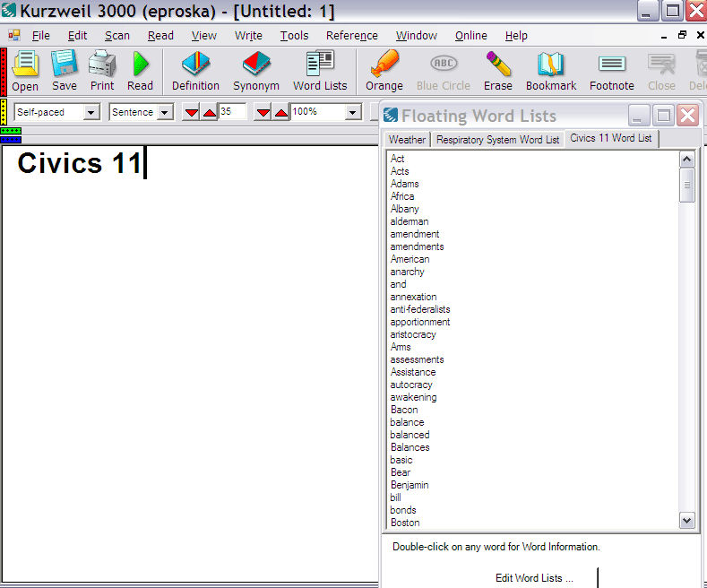The image size is (707, 588).
Task: Click the Floating Word Lists window icon
Action: coord(391,116)
